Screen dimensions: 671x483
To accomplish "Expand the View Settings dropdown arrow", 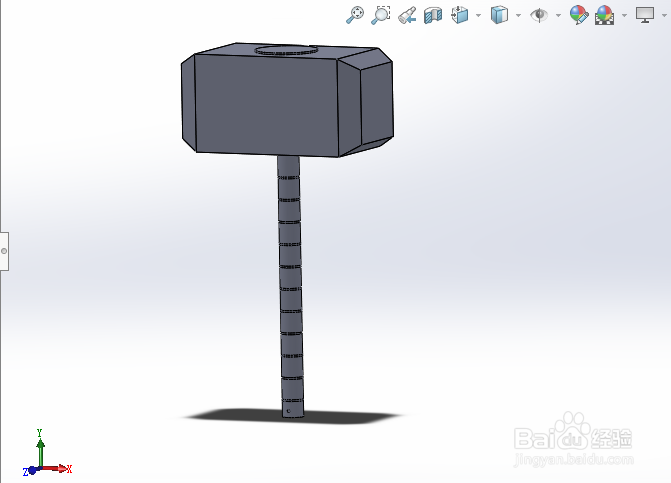I will (664, 15).
